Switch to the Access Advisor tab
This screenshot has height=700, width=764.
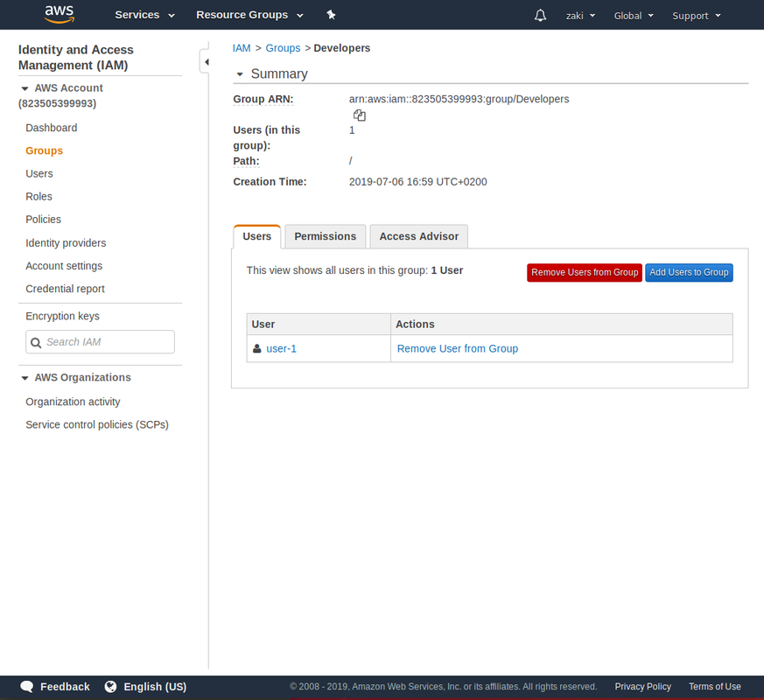pos(418,237)
